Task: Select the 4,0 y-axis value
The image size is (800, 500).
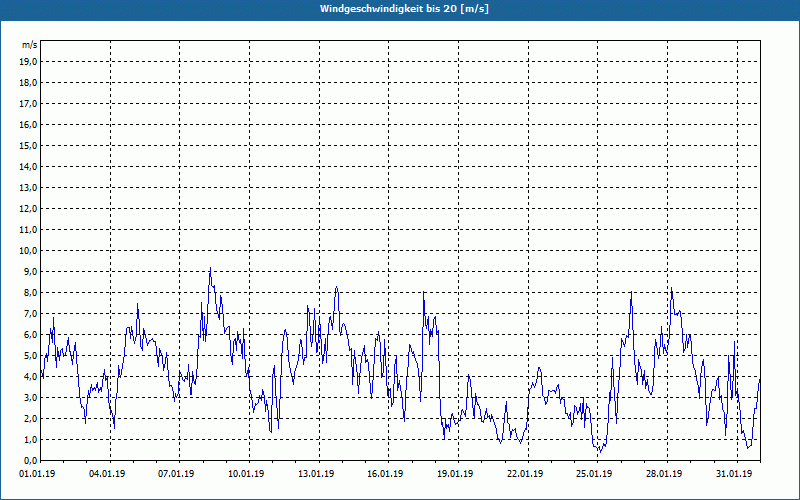Action: (x=30, y=377)
